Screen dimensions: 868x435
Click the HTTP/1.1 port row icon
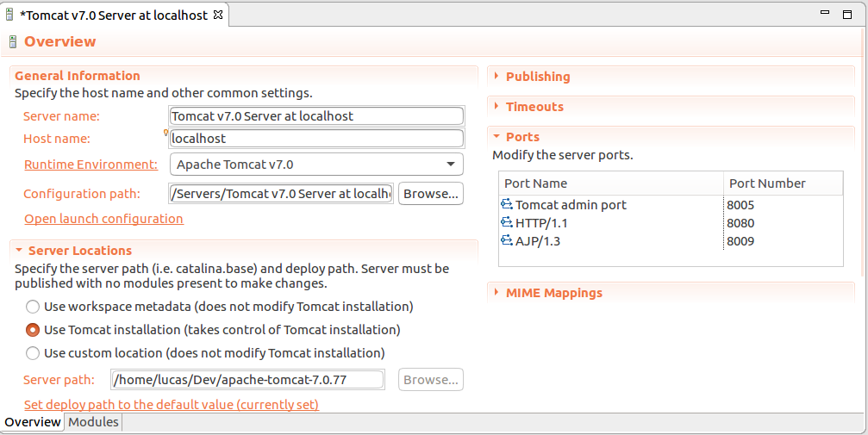[507, 222]
